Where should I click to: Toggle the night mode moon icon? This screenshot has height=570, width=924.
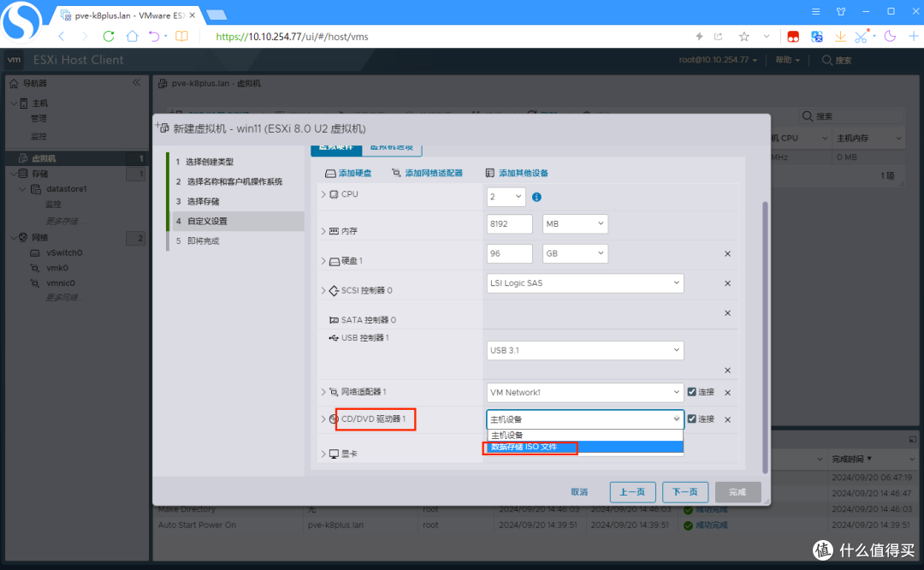click(890, 37)
